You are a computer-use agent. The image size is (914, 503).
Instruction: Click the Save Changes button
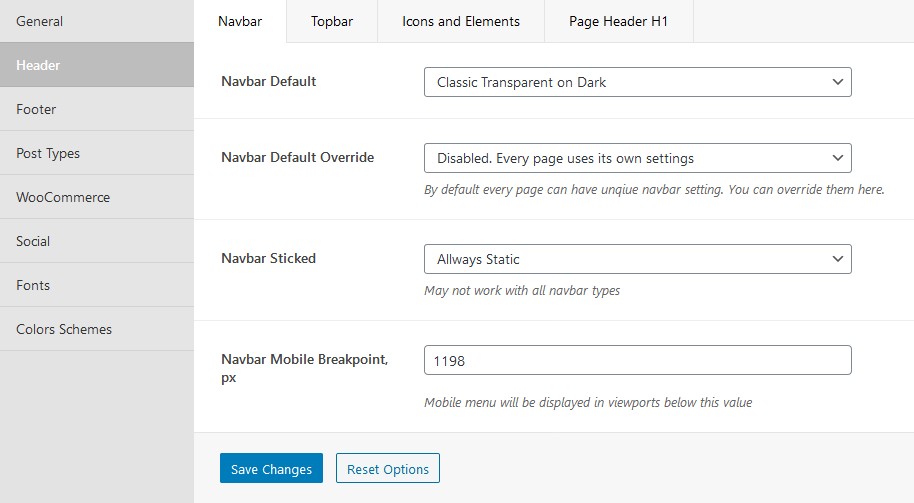click(x=271, y=468)
